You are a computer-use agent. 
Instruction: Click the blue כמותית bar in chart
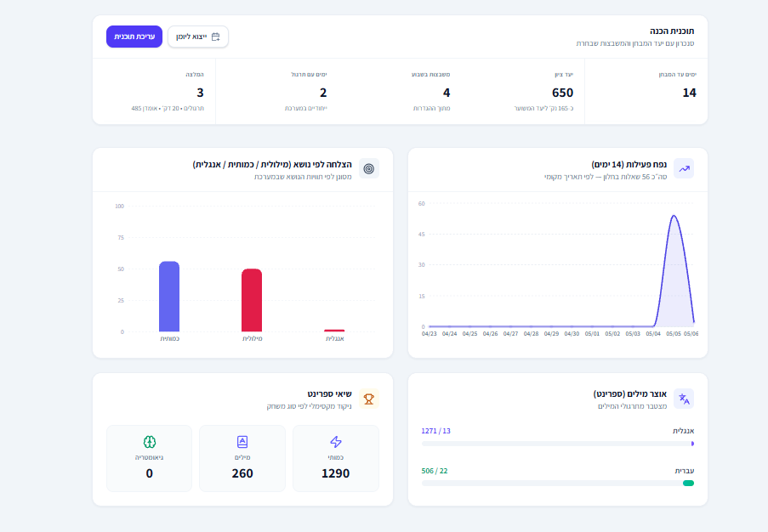(x=169, y=297)
